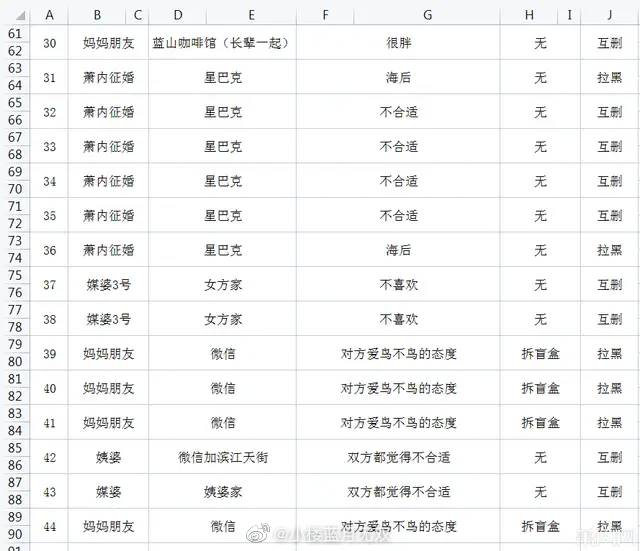Select the column G header
640x551 pixels.
(x=427, y=15)
